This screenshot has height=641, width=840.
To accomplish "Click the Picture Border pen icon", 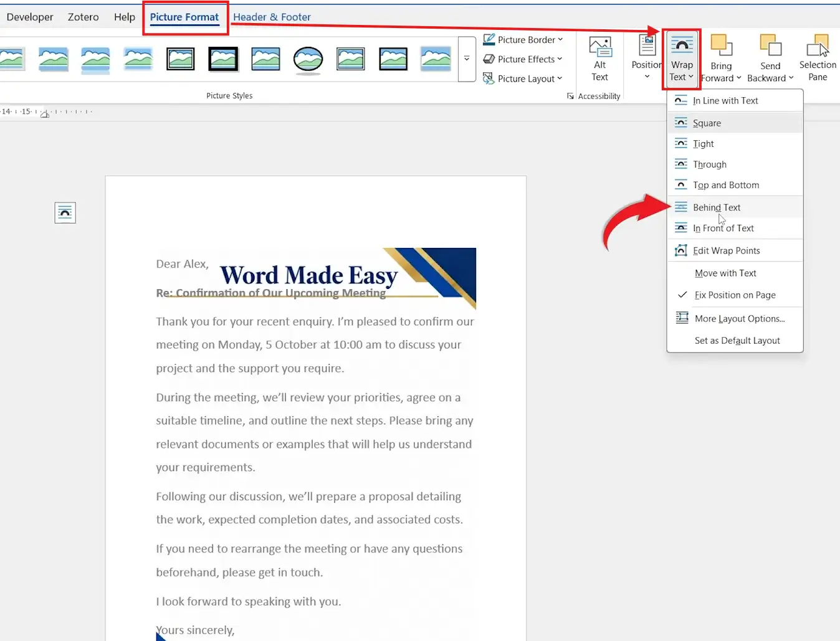I will click(489, 39).
